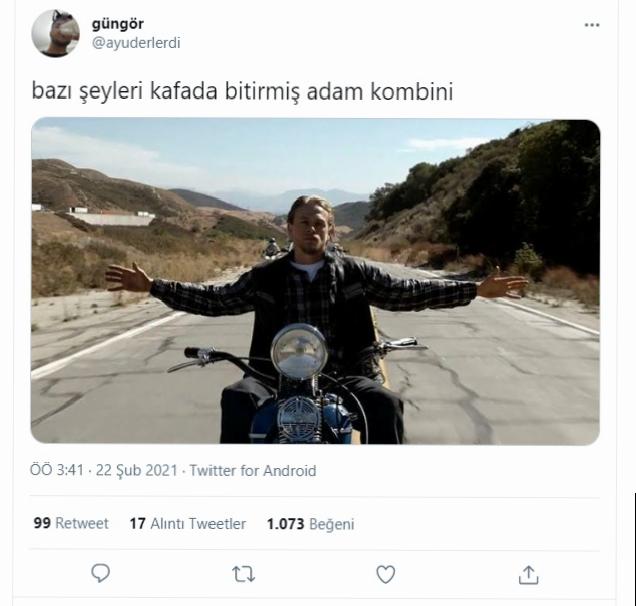Image resolution: width=636 pixels, height=606 pixels.
Task: Click the motorcycle headlight in the photo
Action: coord(299,351)
